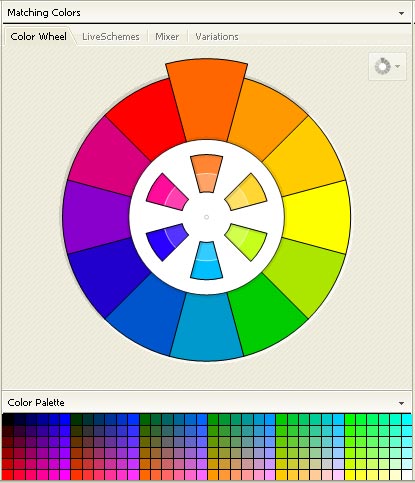Pick the inner sky blue matching color
The width and height of the screenshot is (415, 483).
[207, 261]
